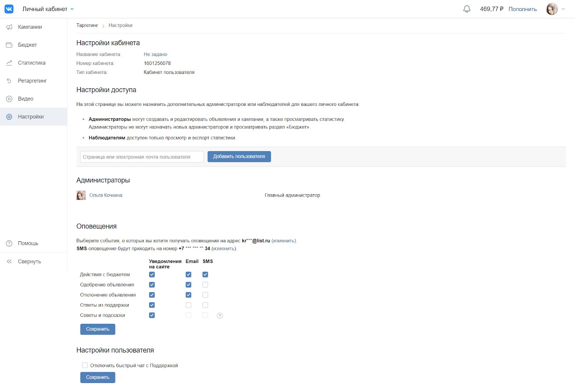Click the Video play icon
The width and height of the screenshot is (575, 392).
click(x=9, y=99)
